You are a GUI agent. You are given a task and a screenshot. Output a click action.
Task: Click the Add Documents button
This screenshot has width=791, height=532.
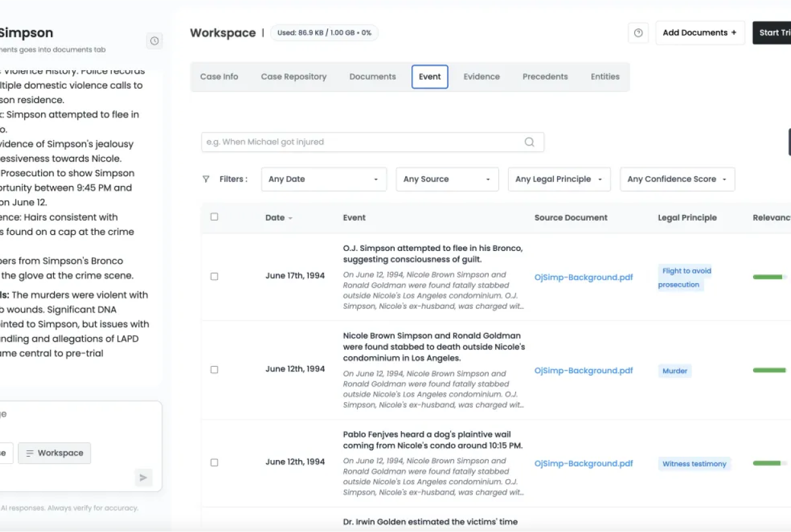point(700,33)
